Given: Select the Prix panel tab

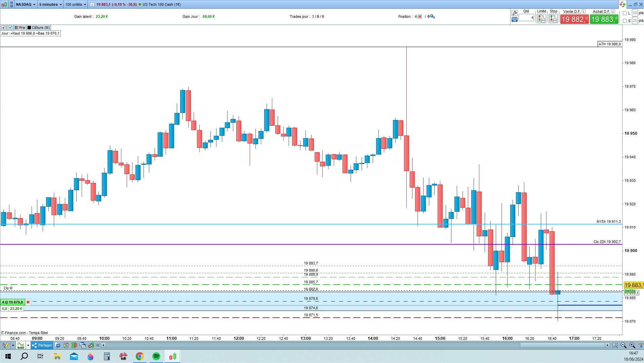Looking at the screenshot, I should (x=20, y=28).
